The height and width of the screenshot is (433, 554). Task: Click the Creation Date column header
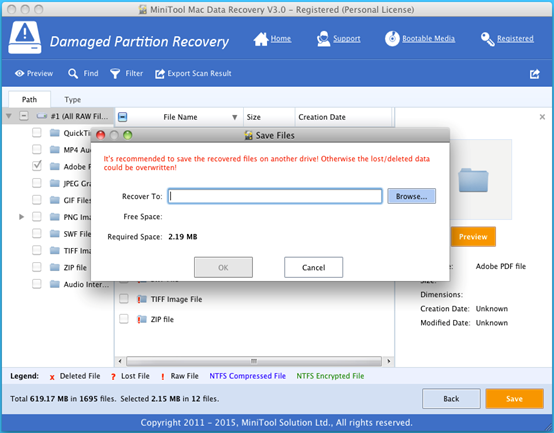[343, 117]
